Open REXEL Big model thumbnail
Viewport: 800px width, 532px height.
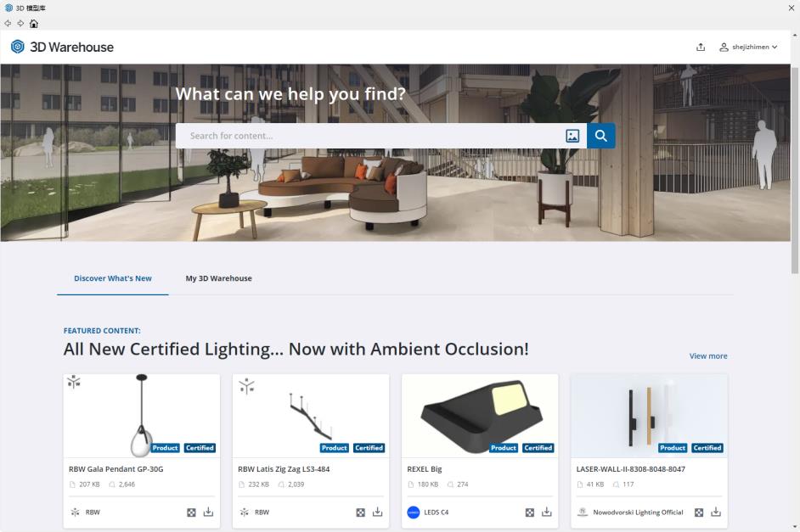point(480,416)
